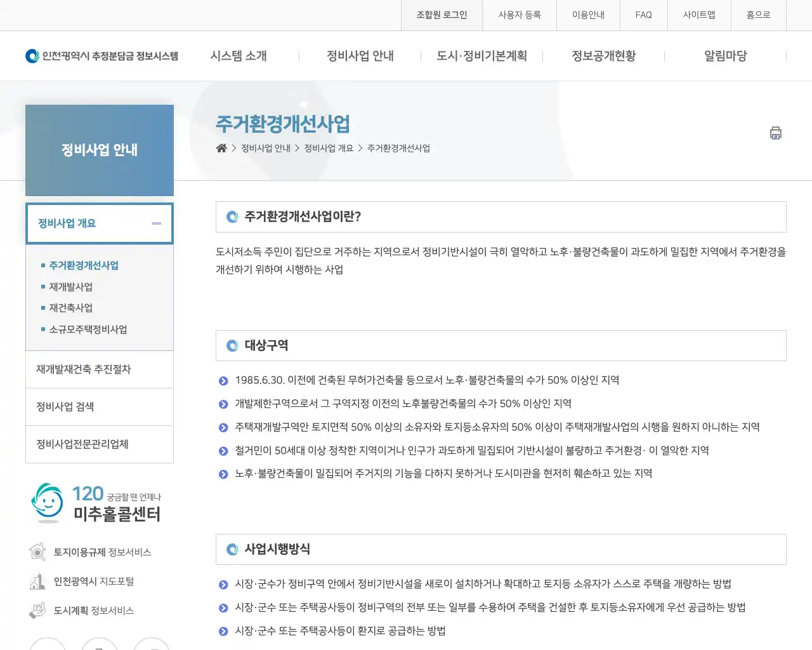Open 정비사업 검색 sidebar menu
The height and width of the screenshot is (650, 812).
pyautogui.click(x=100, y=407)
